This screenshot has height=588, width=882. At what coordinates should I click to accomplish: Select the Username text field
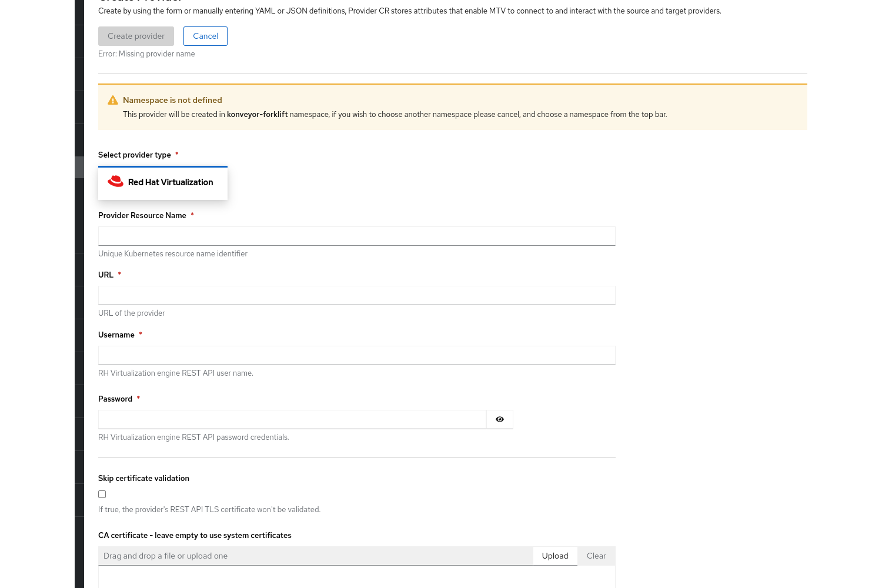point(356,355)
